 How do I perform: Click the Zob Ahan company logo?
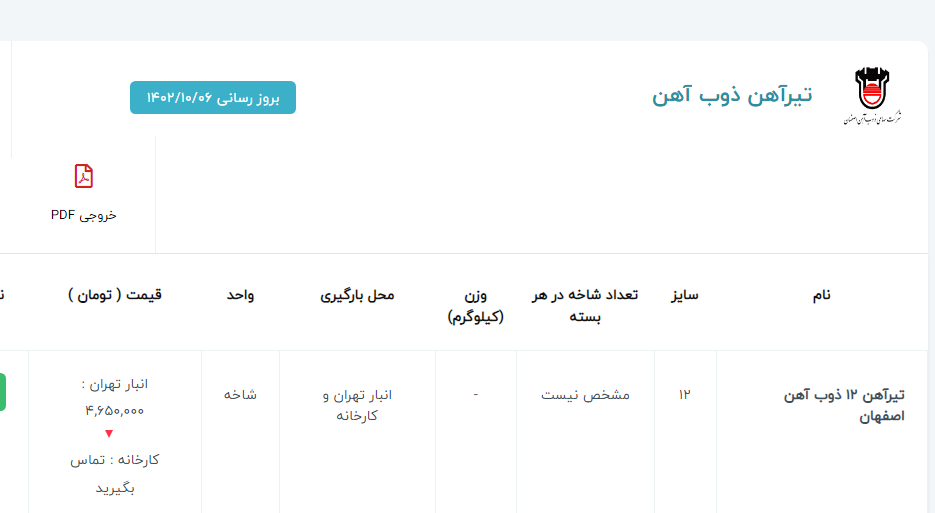(x=871, y=96)
